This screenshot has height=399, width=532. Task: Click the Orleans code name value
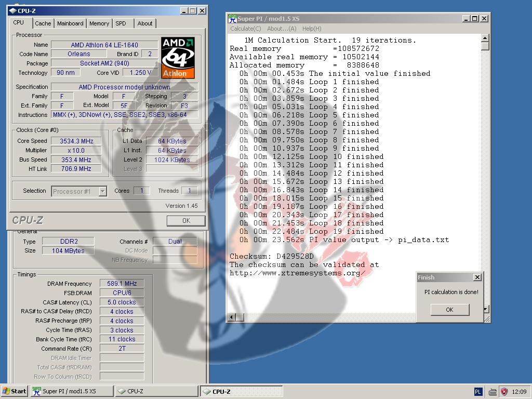[x=79, y=54]
